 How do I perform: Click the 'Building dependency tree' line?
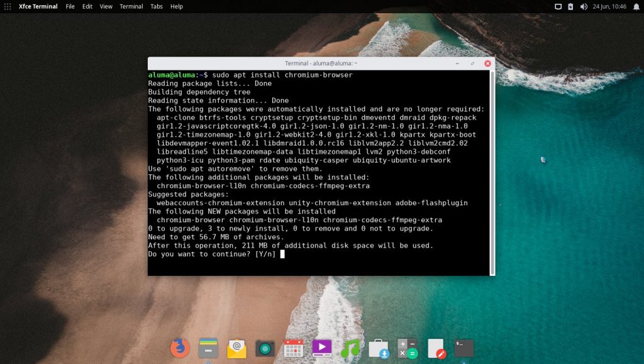click(199, 92)
